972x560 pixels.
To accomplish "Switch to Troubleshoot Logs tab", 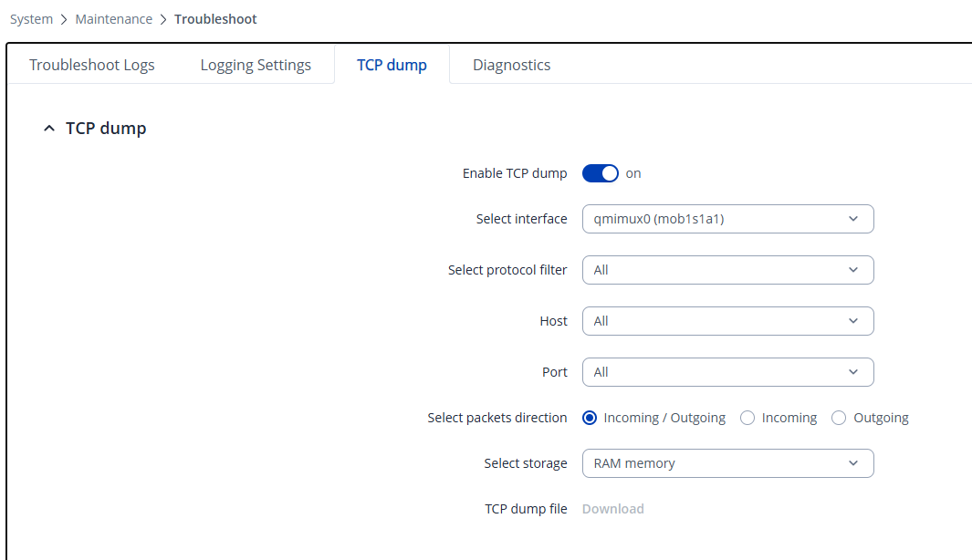I will pos(92,65).
